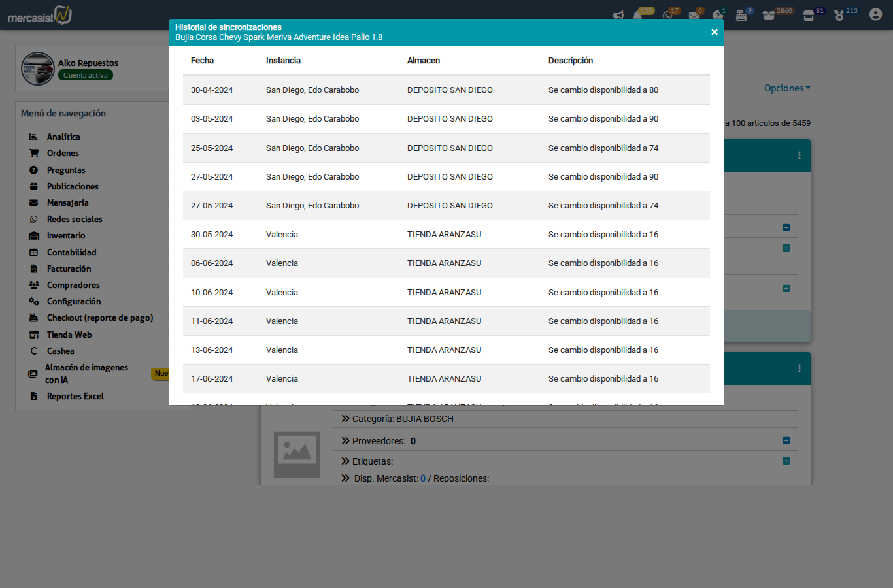
Task: Close the Historial de sincronizaciones dialog
Action: tap(714, 32)
